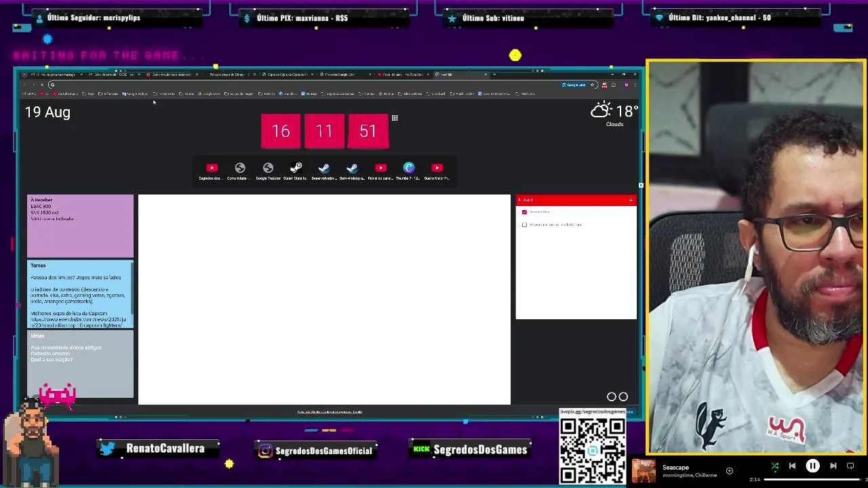Add Seascape to liked songs
The width and height of the screenshot is (868, 488).
click(730, 470)
